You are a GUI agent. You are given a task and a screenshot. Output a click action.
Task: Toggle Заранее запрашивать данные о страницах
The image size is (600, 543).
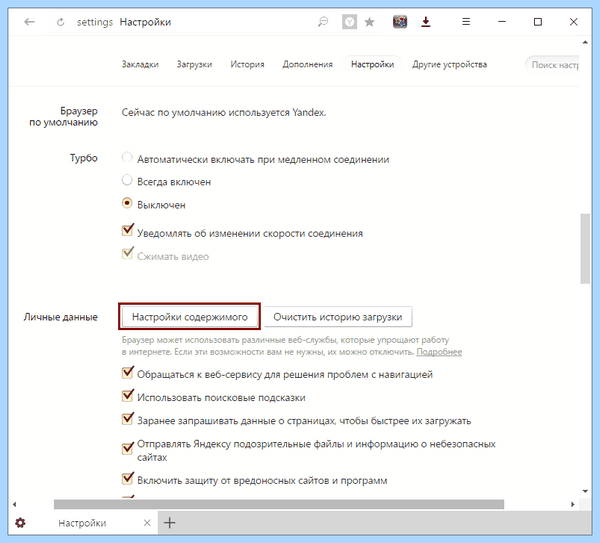click(128, 419)
